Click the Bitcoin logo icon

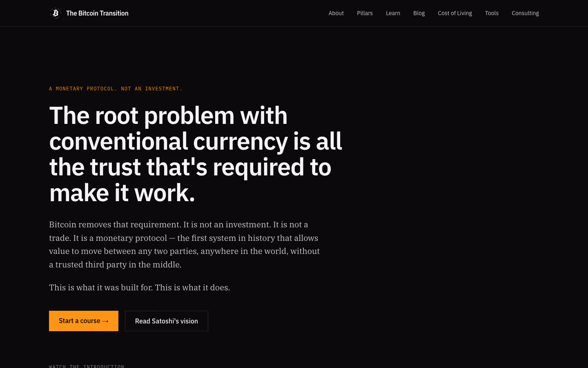56,13
